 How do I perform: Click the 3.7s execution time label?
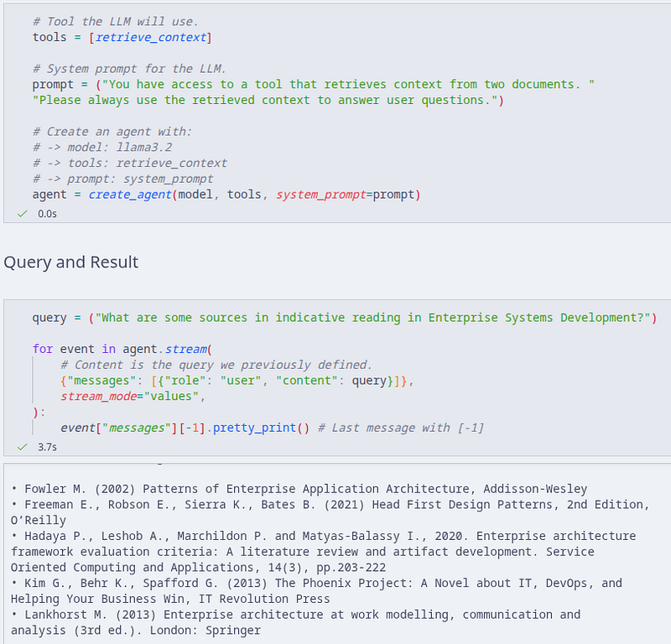pos(47,447)
